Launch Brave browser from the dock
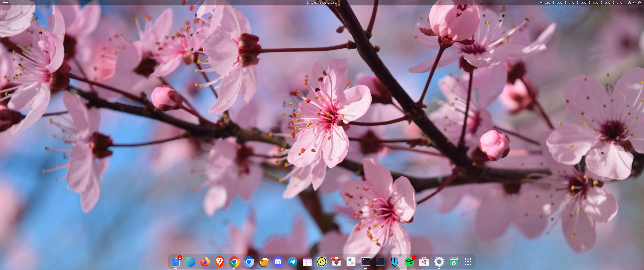Viewport: 644px width, 270px height. [x=219, y=262]
